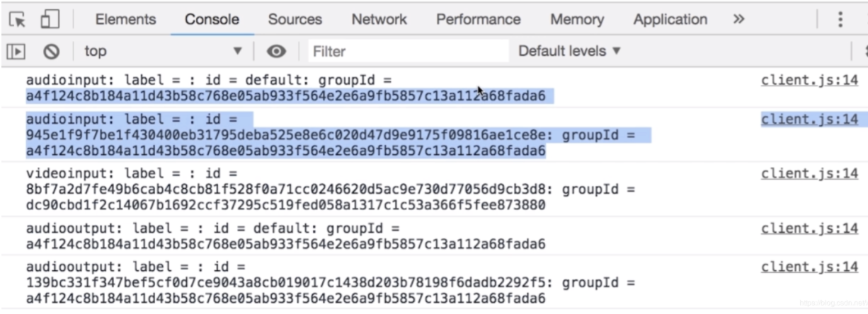Viewport: 868px width, 314px height.
Task: Expand the Default levels dropdown
Action: coord(569,51)
